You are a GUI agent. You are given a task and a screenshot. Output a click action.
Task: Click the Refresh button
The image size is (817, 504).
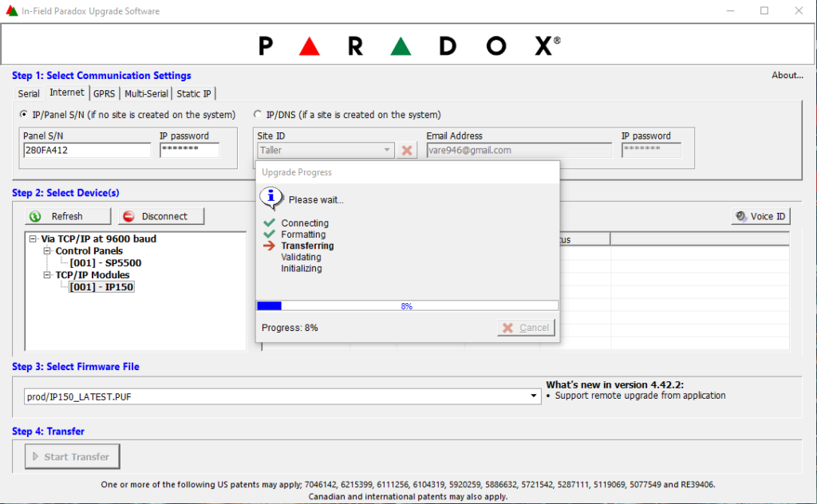(68, 216)
